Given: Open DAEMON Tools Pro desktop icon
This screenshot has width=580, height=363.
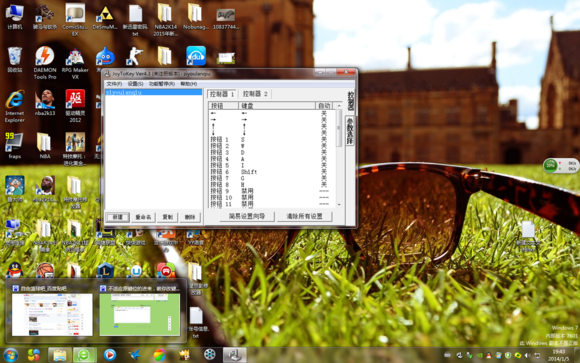Looking at the screenshot, I should (x=45, y=62).
